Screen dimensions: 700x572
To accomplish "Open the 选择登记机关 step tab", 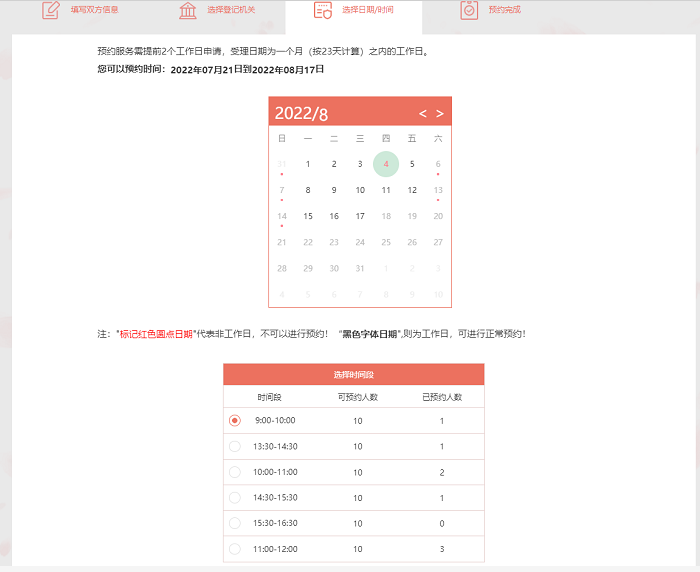I will pos(231,10).
